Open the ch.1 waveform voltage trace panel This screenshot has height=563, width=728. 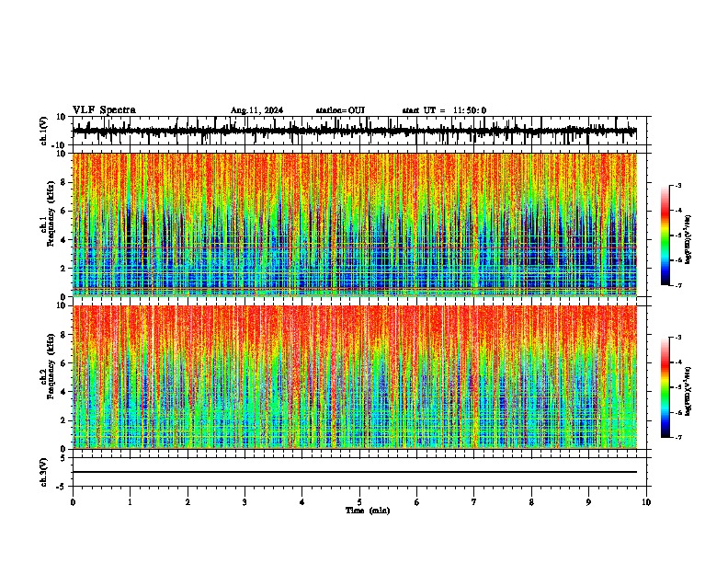[x=361, y=131]
